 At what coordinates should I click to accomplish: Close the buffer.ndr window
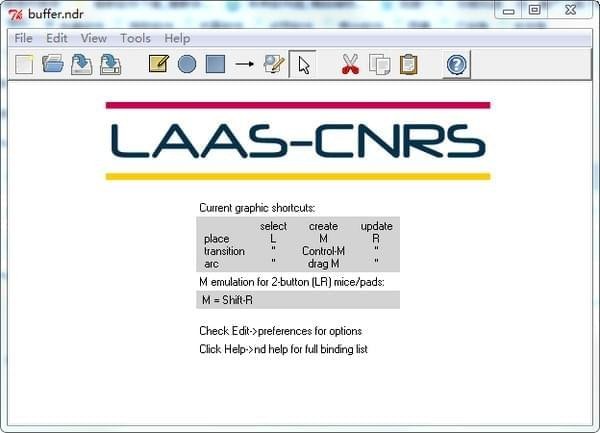[x=570, y=10]
